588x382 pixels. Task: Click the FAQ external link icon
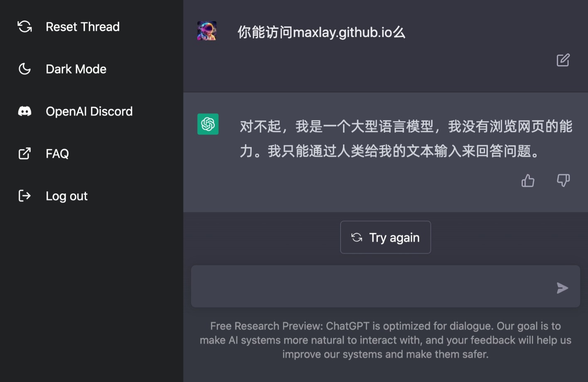click(x=25, y=154)
